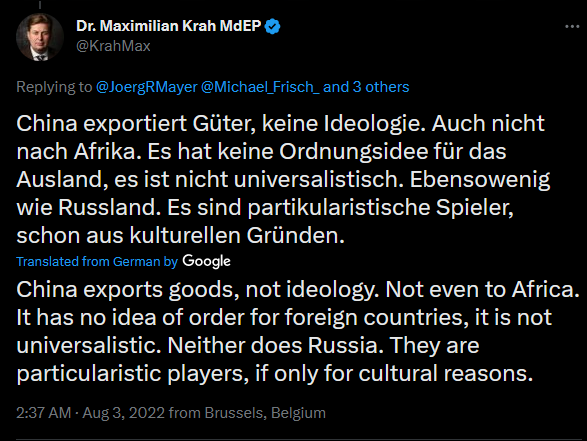Image resolution: width=587 pixels, height=441 pixels.
Task: Click "partikularistische" in the German text
Action: 338,208
